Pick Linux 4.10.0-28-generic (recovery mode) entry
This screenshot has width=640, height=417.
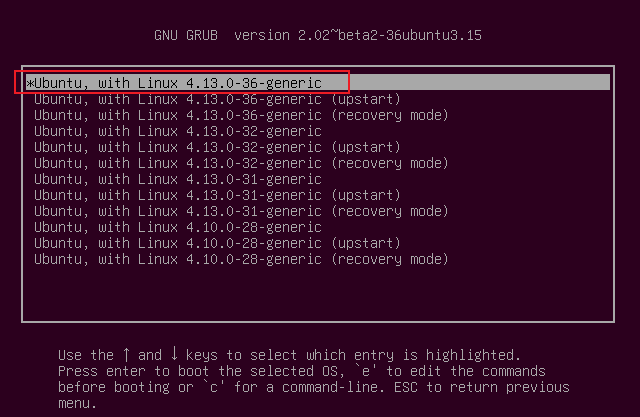(x=241, y=259)
